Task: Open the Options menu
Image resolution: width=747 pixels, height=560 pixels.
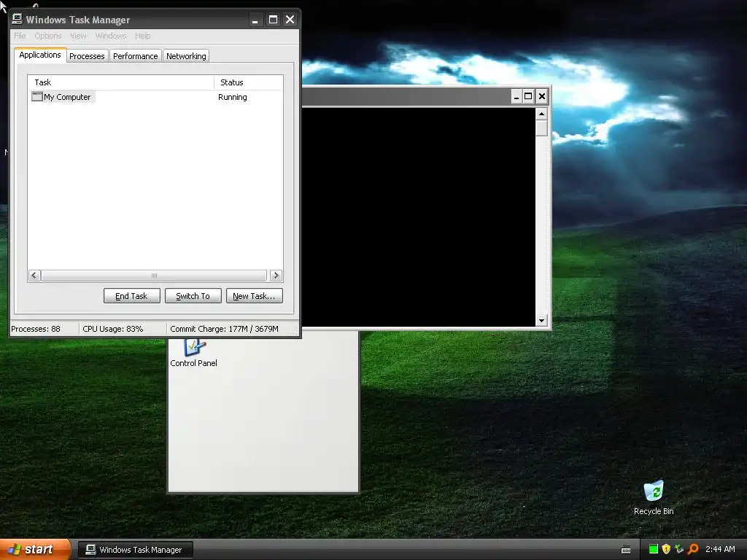Action: pyautogui.click(x=48, y=36)
